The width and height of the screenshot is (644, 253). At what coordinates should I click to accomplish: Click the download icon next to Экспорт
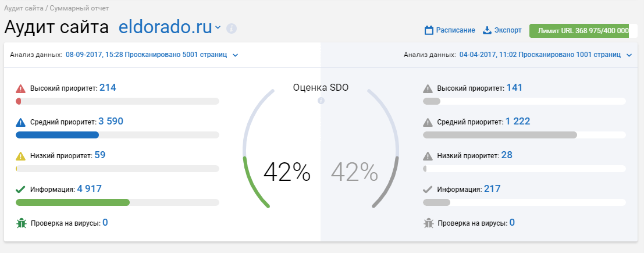(487, 30)
